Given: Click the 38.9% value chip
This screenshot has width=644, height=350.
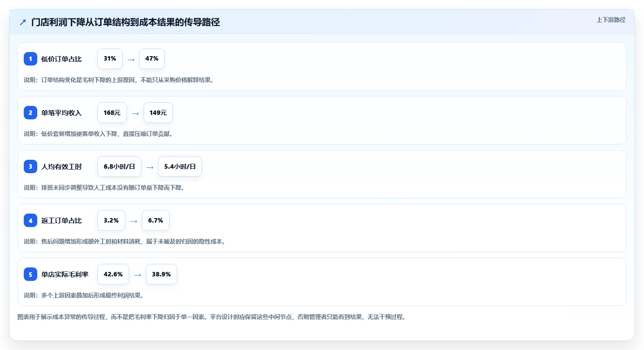Looking at the screenshot, I should tap(162, 274).
